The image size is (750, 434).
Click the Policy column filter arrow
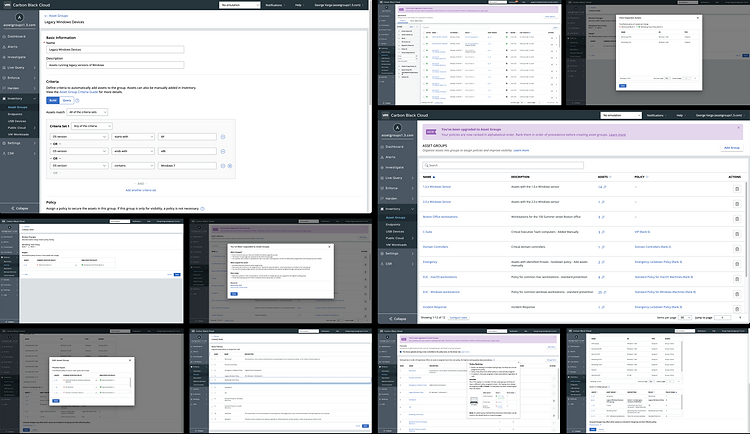pos(647,177)
